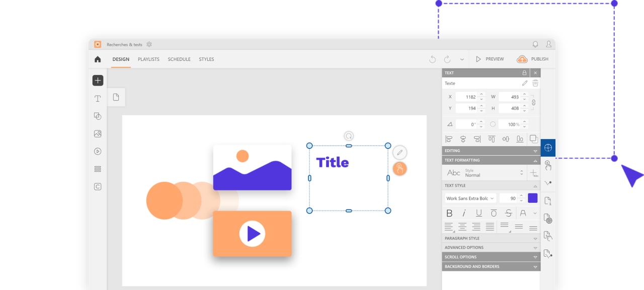Select the Text tool in left sidebar
644x290 pixels.
pos(98,99)
